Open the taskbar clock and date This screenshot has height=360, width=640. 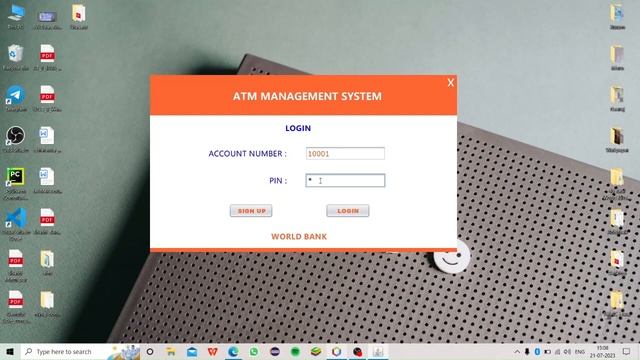(602, 351)
